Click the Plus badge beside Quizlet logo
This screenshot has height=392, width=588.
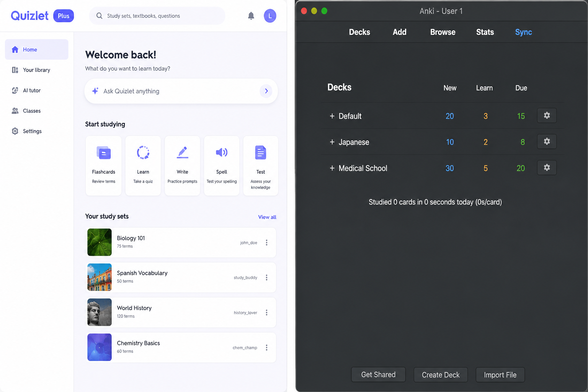pos(64,16)
